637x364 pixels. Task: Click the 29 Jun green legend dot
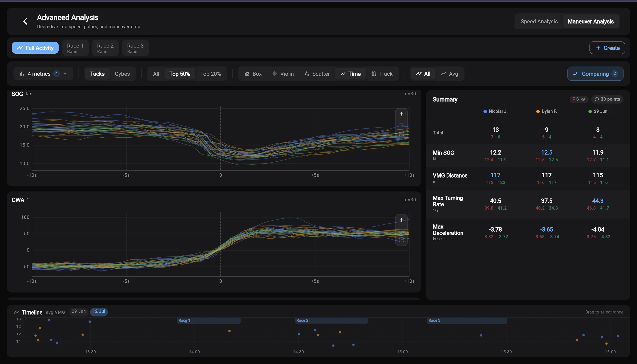click(x=590, y=112)
